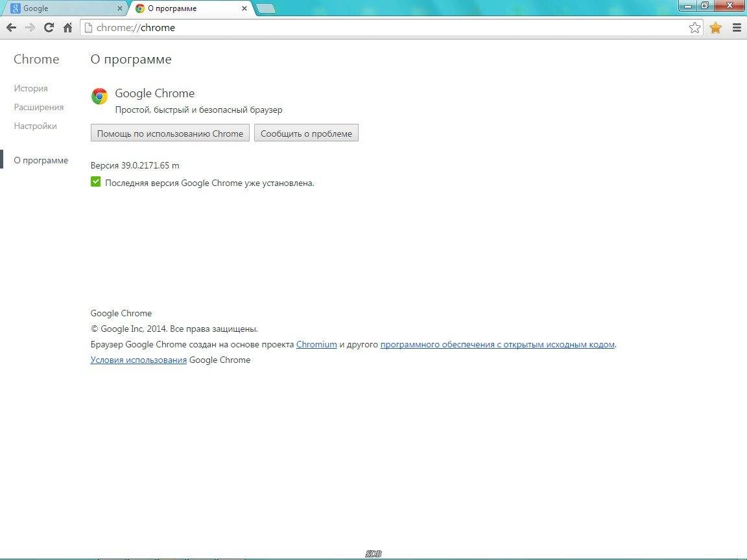
Task: Restore down the browser window
Action: pyautogui.click(x=705, y=6)
